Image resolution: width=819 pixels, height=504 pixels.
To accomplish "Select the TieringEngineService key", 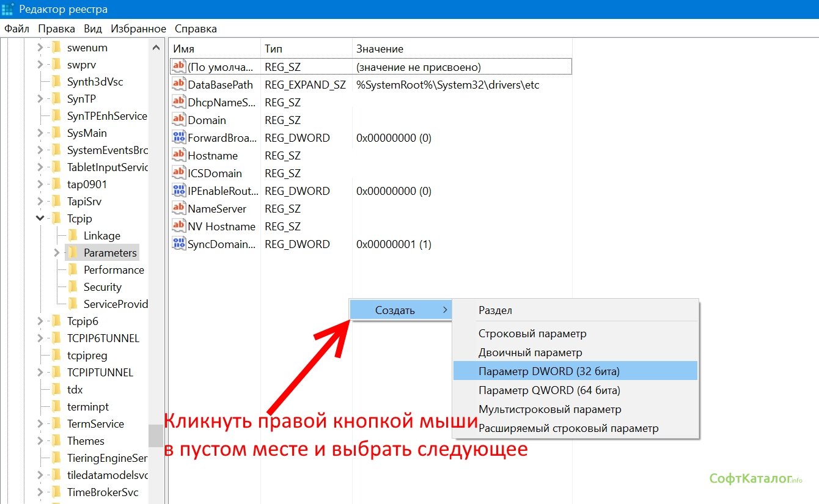I will (x=108, y=458).
